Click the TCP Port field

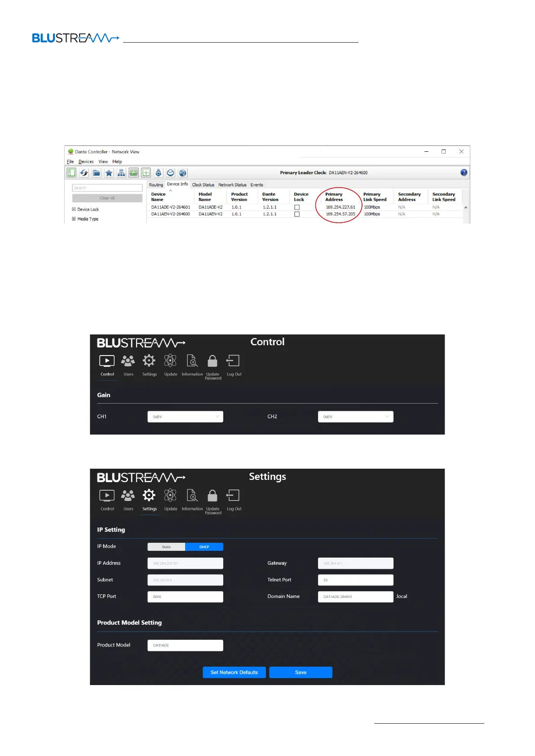[185, 597]
